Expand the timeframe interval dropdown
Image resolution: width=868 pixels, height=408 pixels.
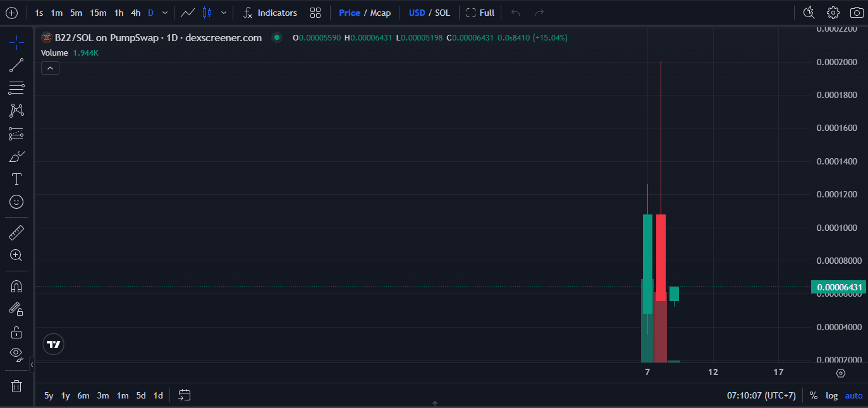[165, 13]
